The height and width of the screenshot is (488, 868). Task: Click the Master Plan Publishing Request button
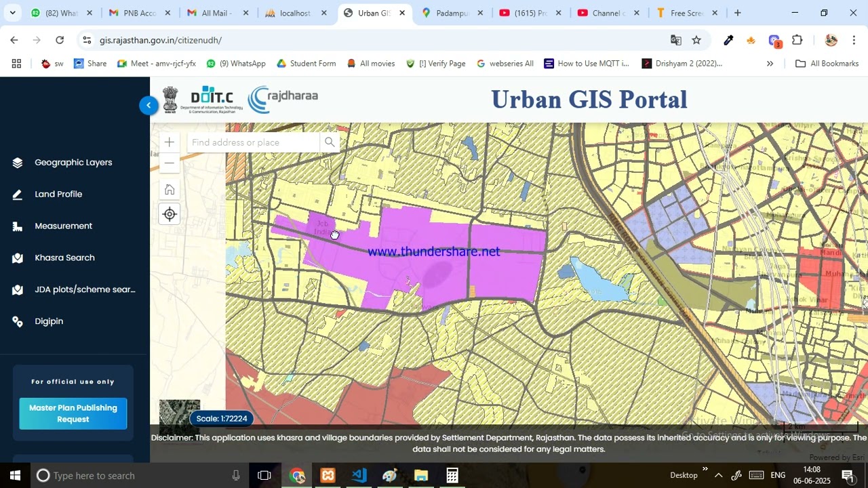[x=73, y=413]
